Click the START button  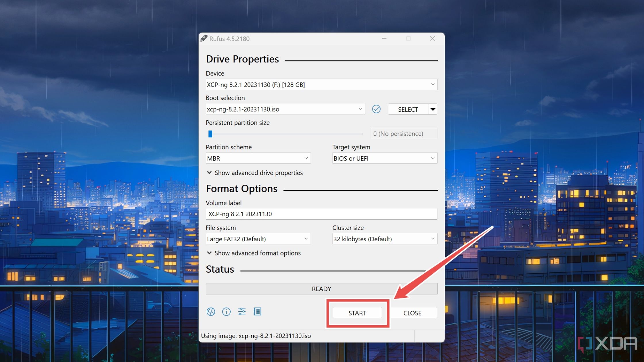pos(357,313)
